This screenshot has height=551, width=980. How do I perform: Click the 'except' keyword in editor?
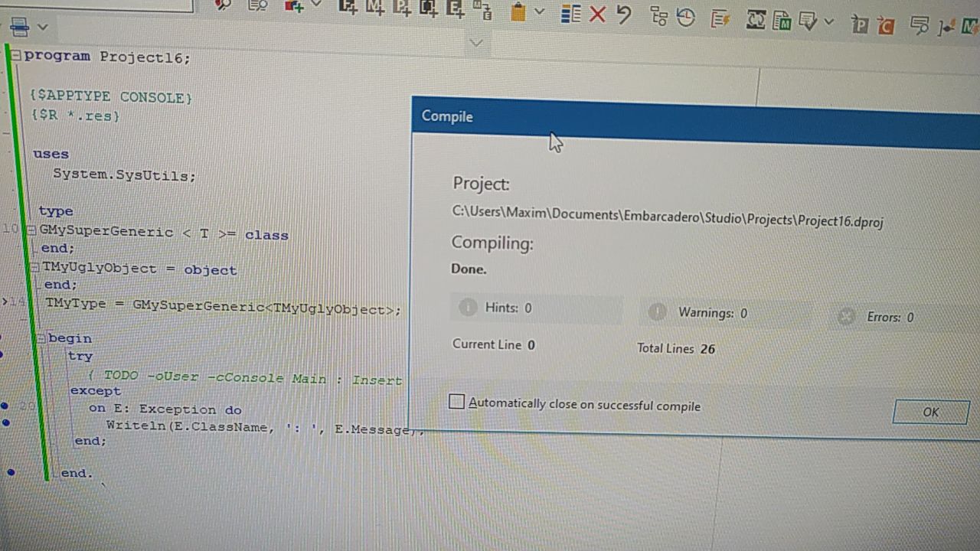(96, 390)
